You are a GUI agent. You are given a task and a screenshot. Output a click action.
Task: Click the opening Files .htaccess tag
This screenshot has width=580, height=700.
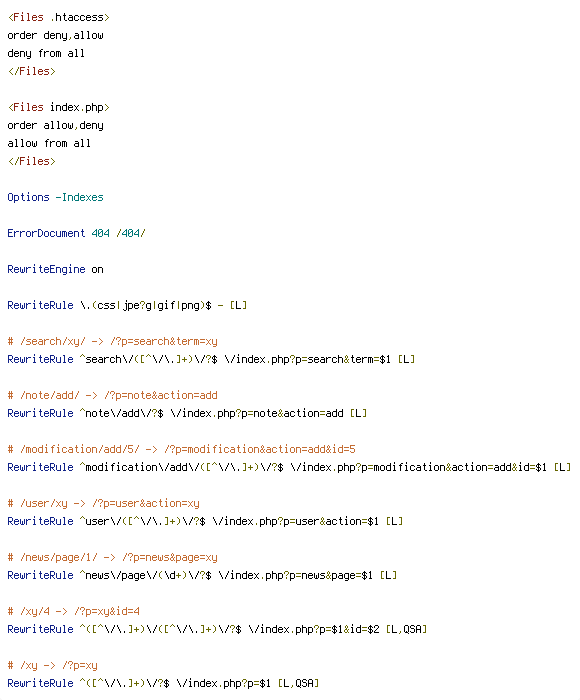[x=58, y=17]
